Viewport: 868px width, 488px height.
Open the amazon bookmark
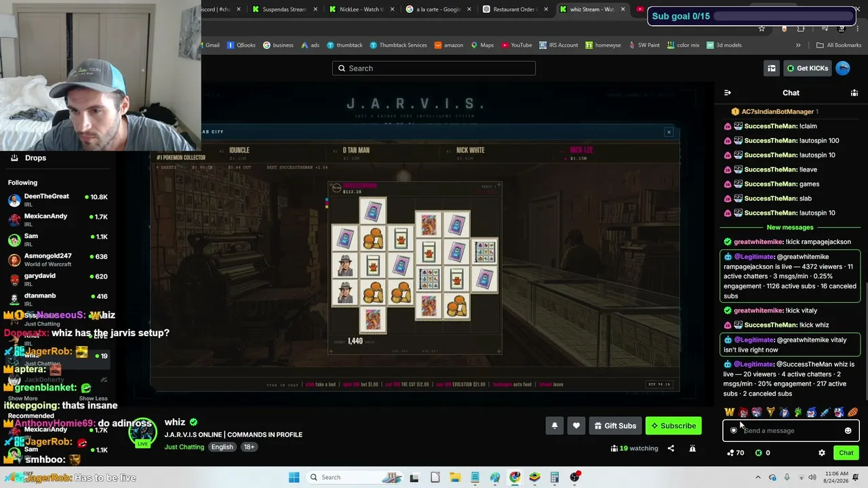[x=449, y=45]
